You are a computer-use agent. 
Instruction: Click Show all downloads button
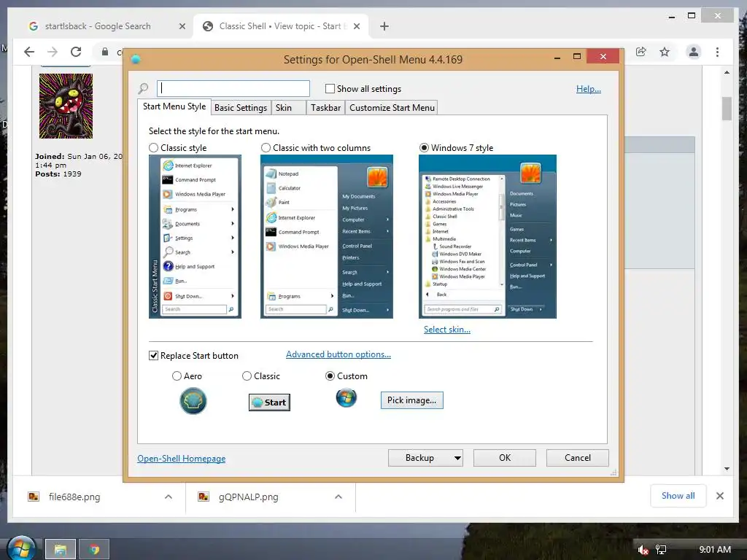pos(678,496)
